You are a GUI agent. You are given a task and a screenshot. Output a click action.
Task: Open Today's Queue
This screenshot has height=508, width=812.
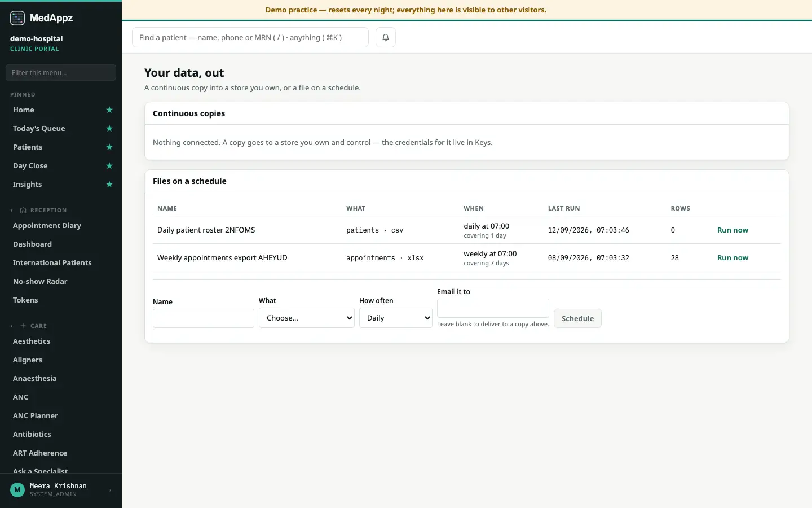39,129
